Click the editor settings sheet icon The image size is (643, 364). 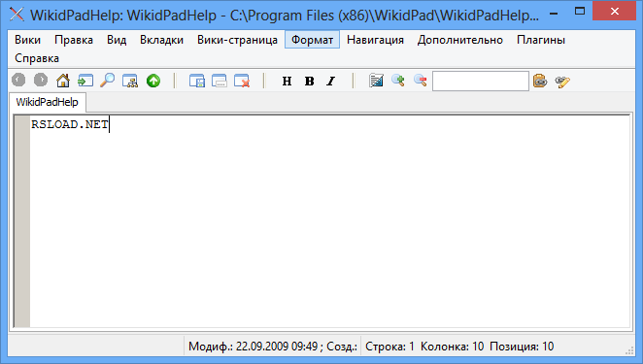(x=376, y=81)
